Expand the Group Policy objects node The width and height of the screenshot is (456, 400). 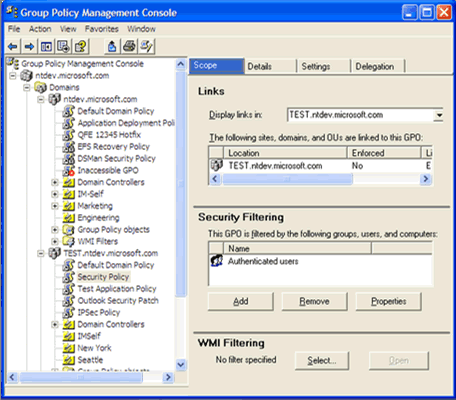click(x=55, y=230)
